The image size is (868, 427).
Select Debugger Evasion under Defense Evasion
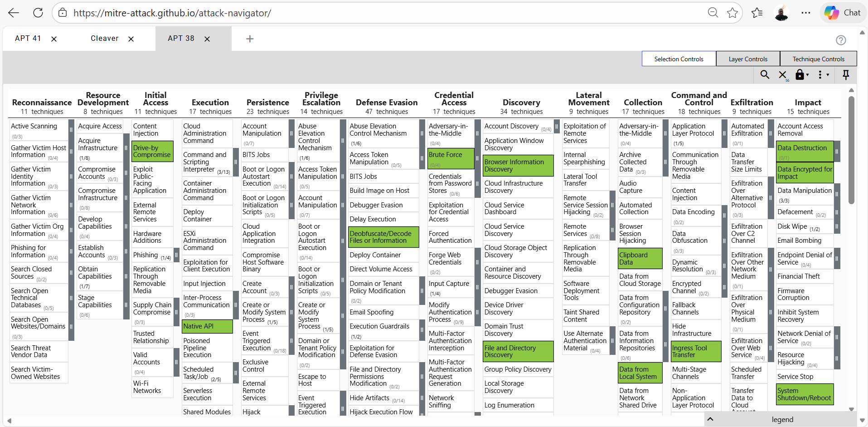383,205
